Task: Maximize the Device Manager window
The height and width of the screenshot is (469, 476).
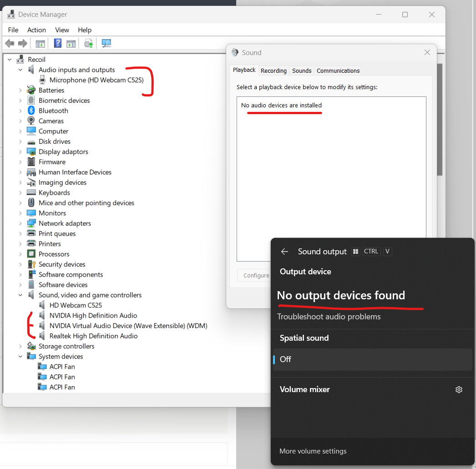Action: (x=405, y=15)
